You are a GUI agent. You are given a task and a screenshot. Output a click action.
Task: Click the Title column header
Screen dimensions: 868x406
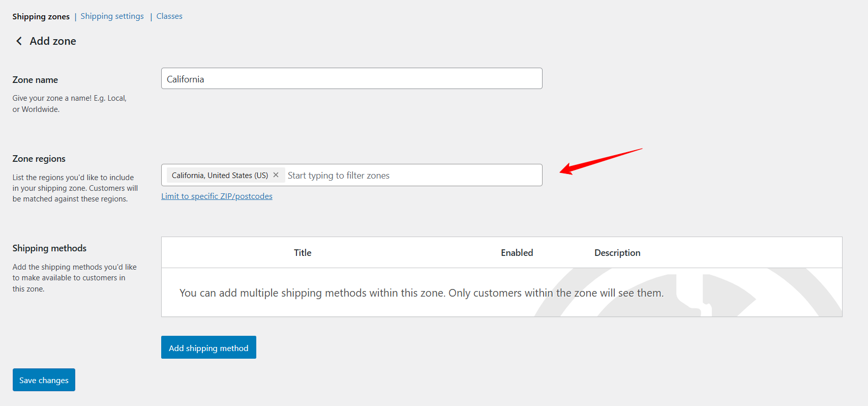(303, 253)
